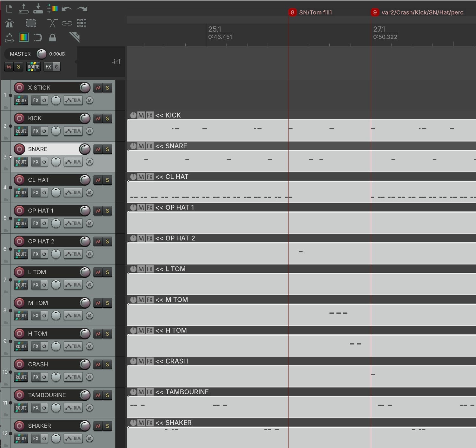The width and height of the screenshot is (476, 448).
Task: Open FX chain for OP HAT 1 track
Action: 36,223
